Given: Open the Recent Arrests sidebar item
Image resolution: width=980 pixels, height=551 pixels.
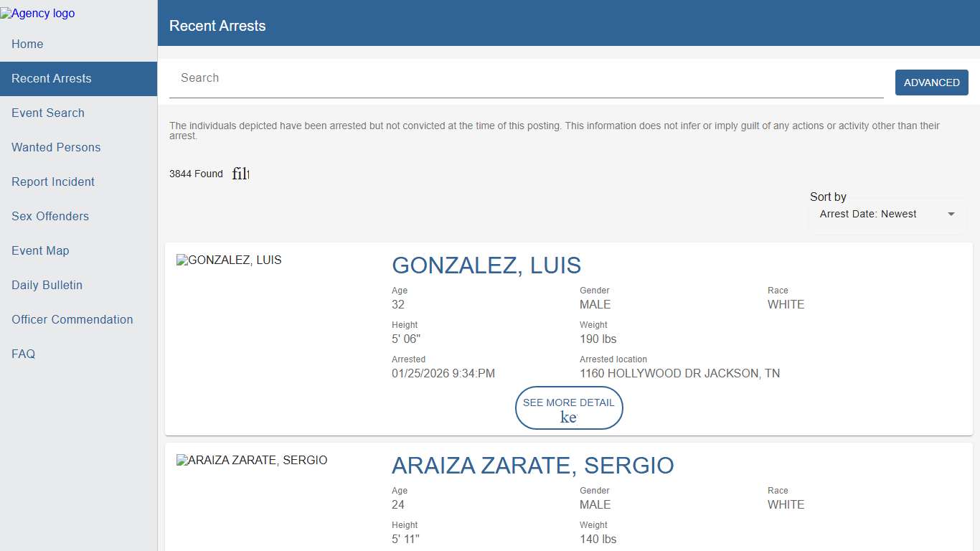Looking at the screenshot, I should pyautogui.click(x=52, y=78).
